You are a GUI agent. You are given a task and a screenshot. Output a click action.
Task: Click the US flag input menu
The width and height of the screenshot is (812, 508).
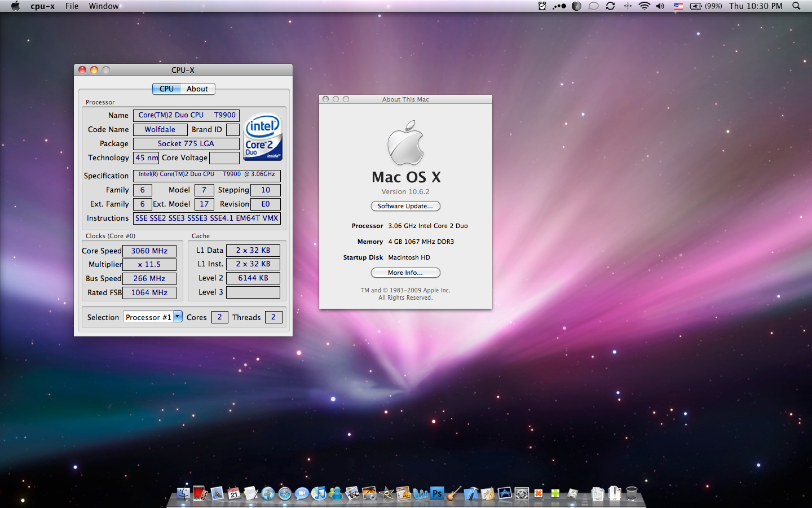pyautogui.click(x=678, y=6)
